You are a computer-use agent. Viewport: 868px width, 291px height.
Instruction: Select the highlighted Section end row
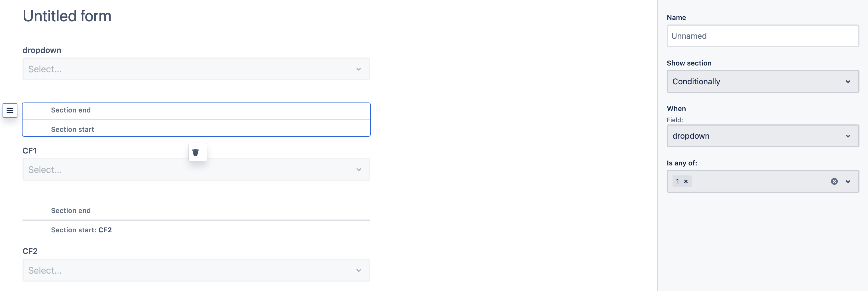pos(196,111)
